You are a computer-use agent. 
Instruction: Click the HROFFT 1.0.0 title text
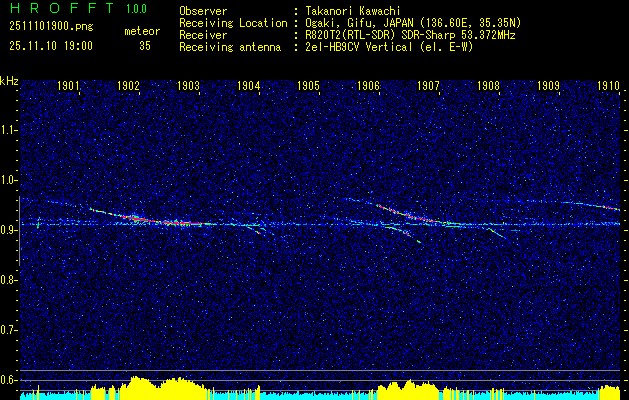(x=79, y=9)
